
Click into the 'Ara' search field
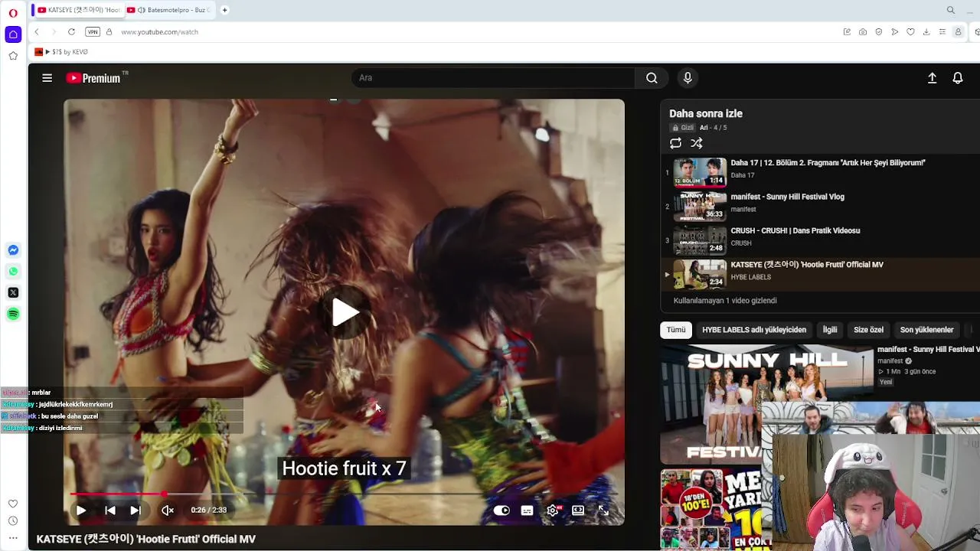494,77
